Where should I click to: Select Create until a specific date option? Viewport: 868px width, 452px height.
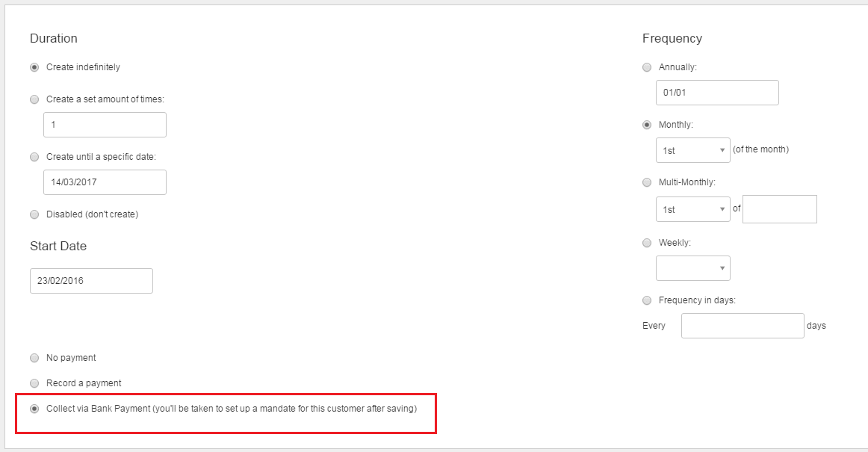(34, 157)
